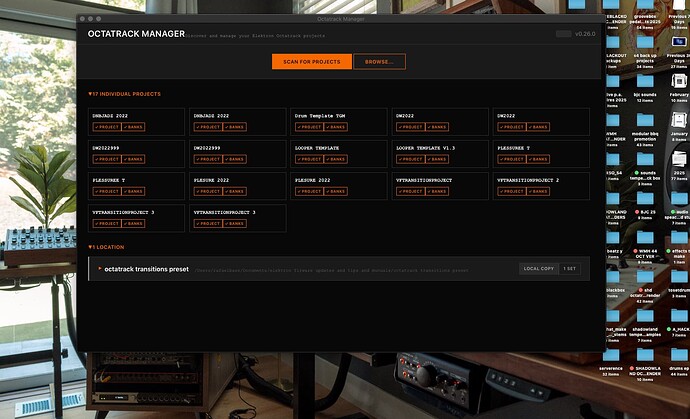Open the January file stack on desktop

679,120
